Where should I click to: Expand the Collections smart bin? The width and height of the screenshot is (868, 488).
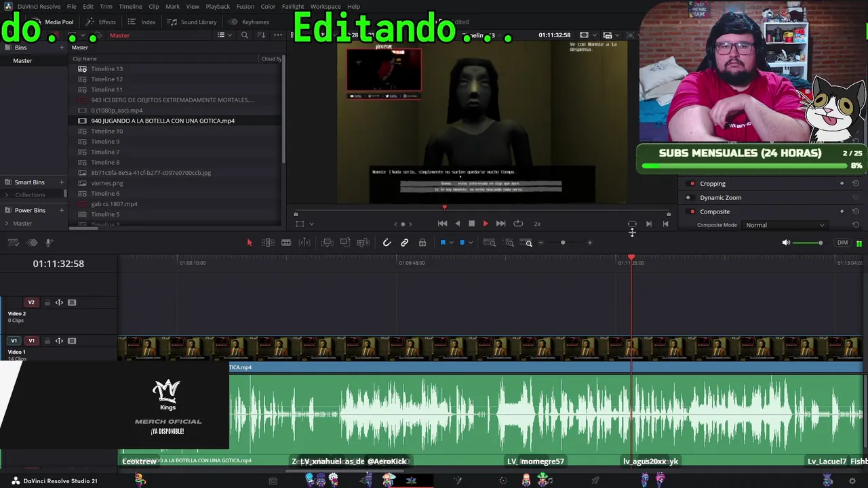7,195
